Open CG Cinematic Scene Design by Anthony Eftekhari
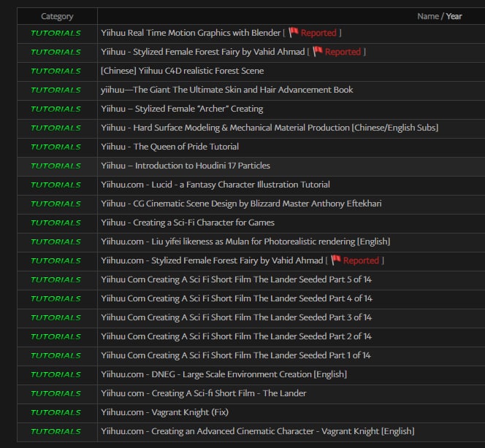The image size is (485, 448). (x=241, y=204)
